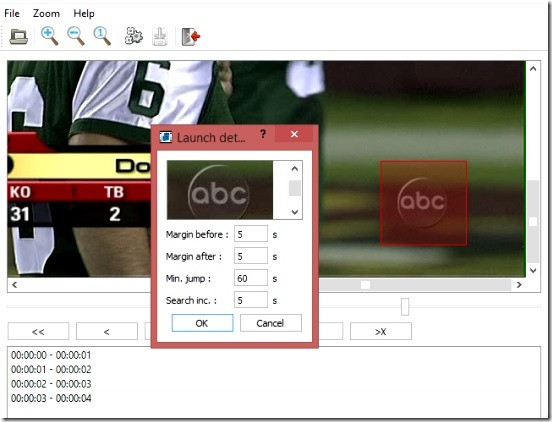Reset zoom with the 1:1 magnifier icon

pos(102,36)
